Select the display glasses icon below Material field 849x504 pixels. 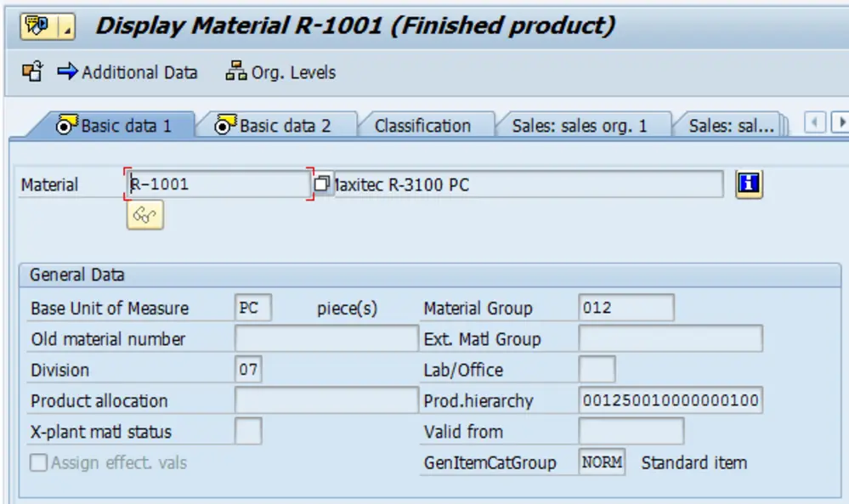pos(144,217)
